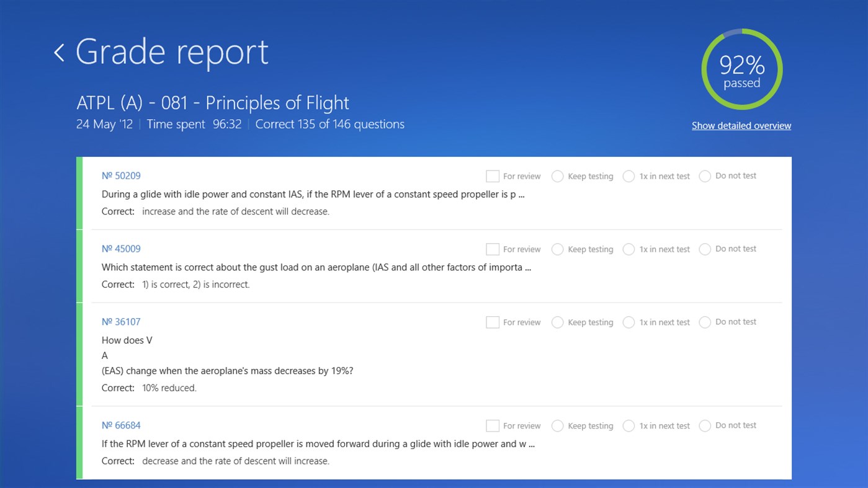This screenshot has height=488, width=868.
Task: Open question № 45009
Action: coord(121,249)
